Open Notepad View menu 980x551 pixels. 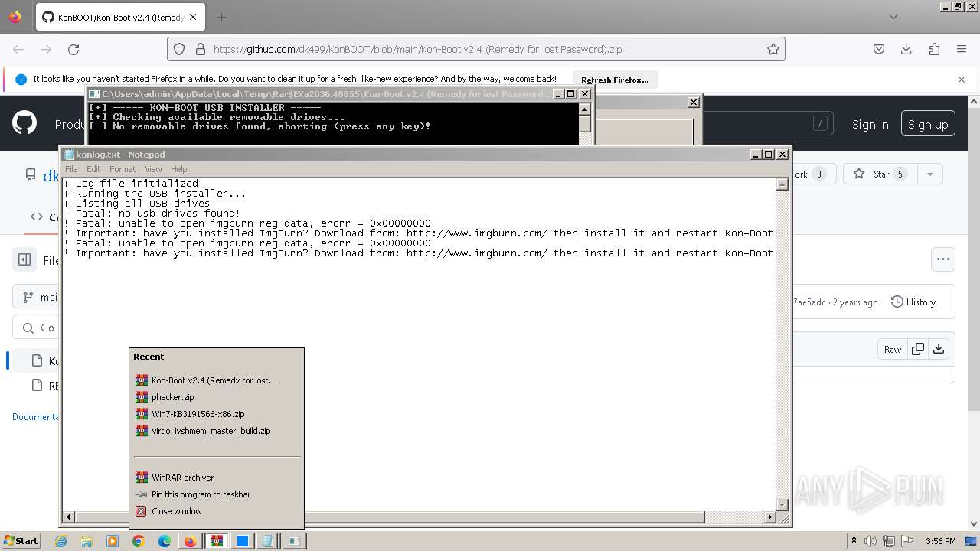coord(153,169)
